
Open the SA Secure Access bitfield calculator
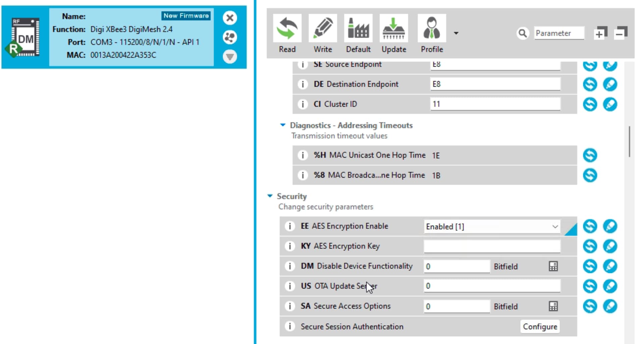coord(553,306)
